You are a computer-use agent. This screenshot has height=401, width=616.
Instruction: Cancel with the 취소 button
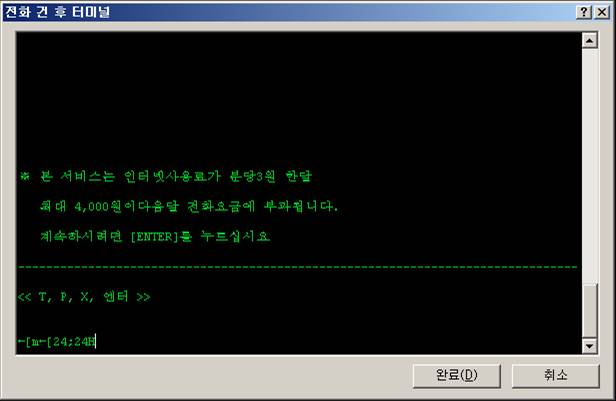(556, 376)
